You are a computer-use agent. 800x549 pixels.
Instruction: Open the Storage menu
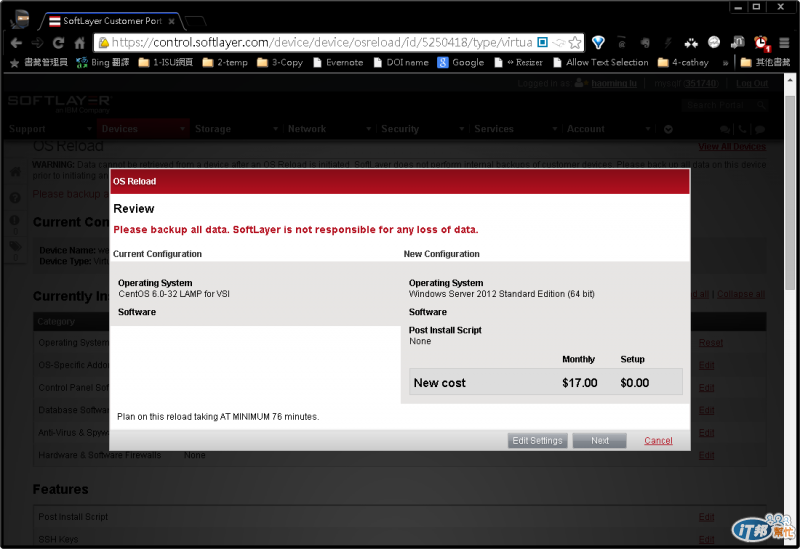click(236, 129)
